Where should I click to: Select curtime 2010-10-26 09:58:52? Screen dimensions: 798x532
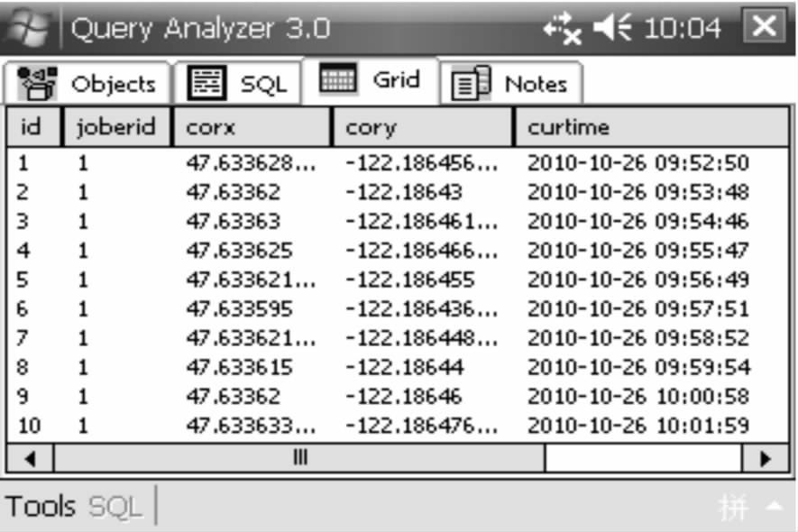pos(638,338)
